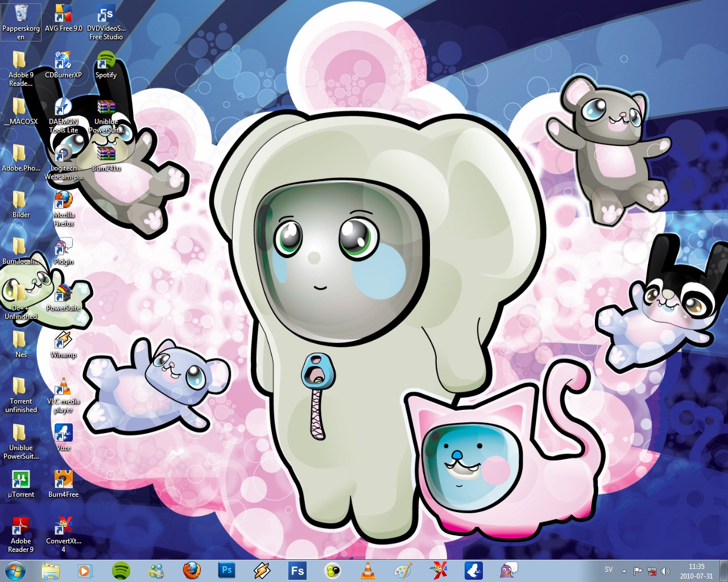The image size is (728, 582).
Task: Click the SV language indicator
Action: tap(609, 569)
